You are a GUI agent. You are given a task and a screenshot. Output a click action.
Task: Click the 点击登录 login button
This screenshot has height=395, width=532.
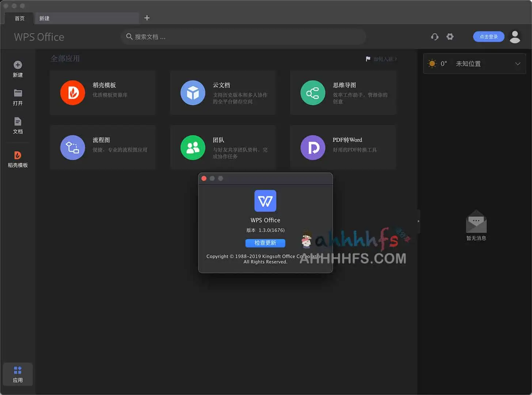tap(489, 37)
